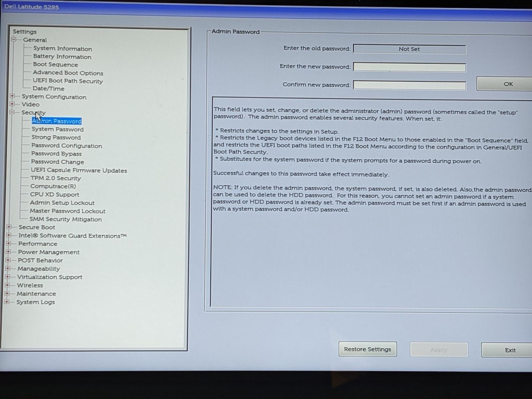This screenshot has height=399, width=532.
Task: Click the System Configuration label
Action: 54,97
